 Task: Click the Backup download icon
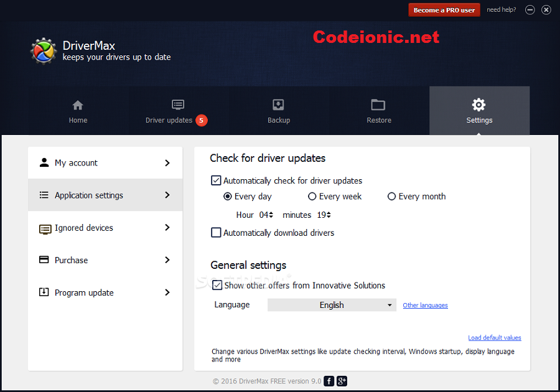coord(278,105)
